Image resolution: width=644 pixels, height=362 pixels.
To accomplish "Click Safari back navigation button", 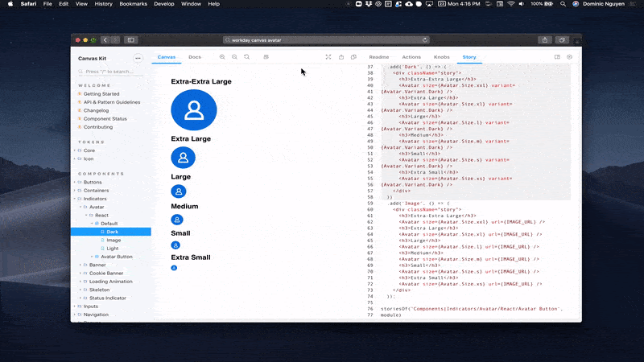I will tap(105, 39).
